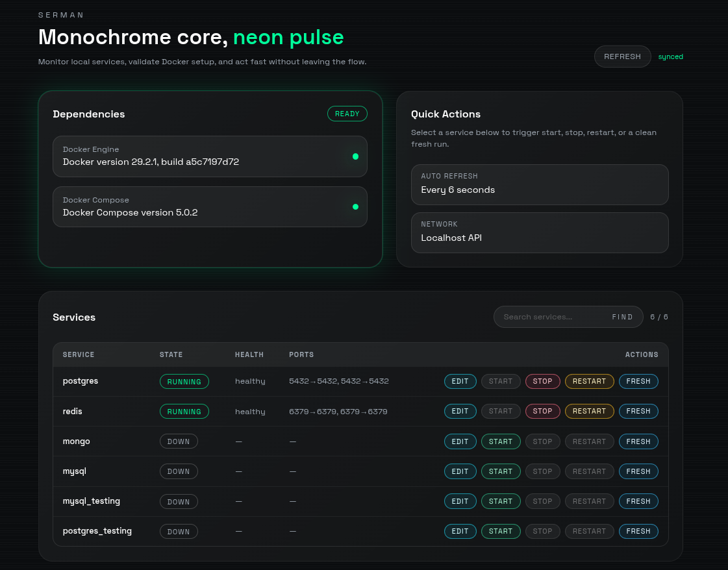Click the READY badge in Dependencies
The image size is (728, 570).
coord(347,114)
